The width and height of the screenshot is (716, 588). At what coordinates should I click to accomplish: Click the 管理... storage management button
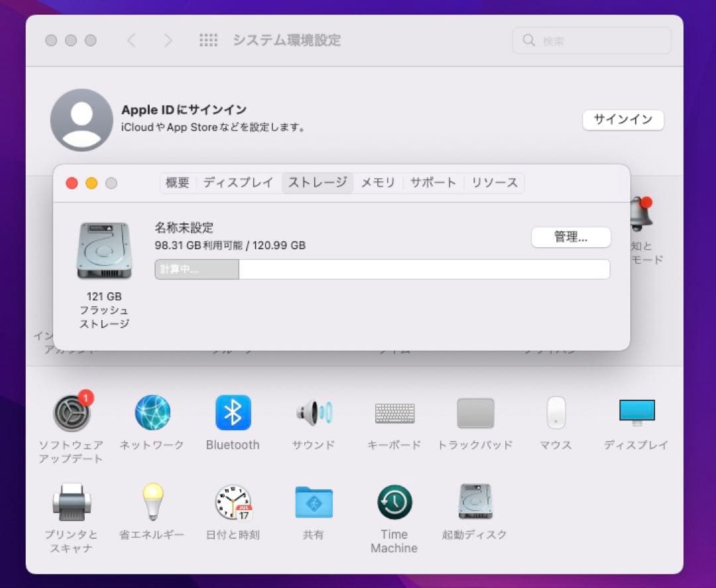[x=571, y=237]
